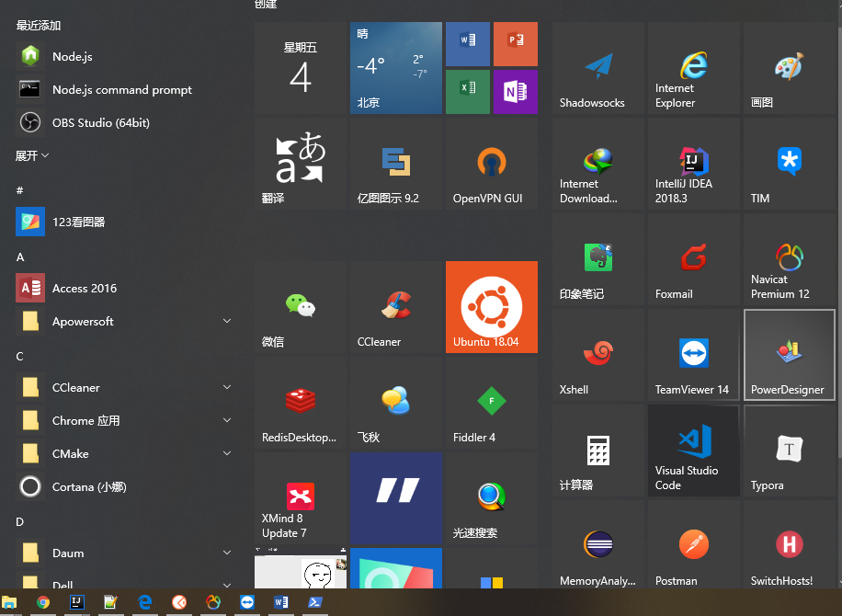Open Word from taskbar
Viewport: 842px width, 616px height.
281,602
